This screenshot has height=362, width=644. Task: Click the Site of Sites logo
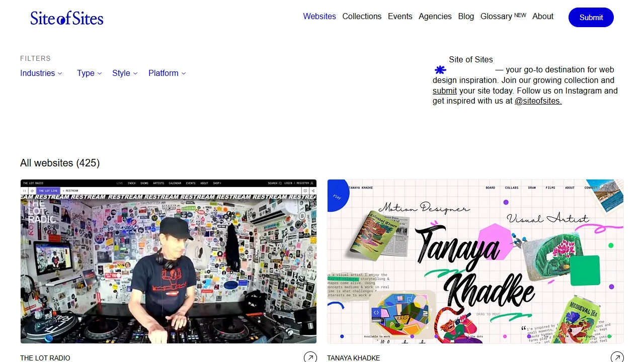point(66,18)
